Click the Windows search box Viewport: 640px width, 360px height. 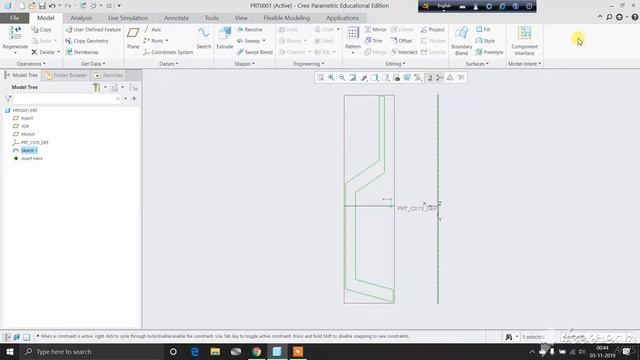[91, 351]
